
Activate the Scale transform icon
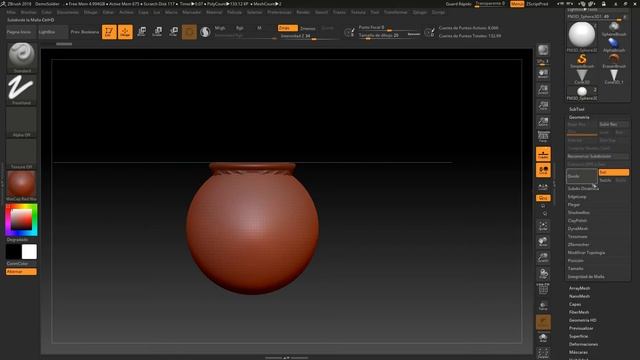click(158, 32)
